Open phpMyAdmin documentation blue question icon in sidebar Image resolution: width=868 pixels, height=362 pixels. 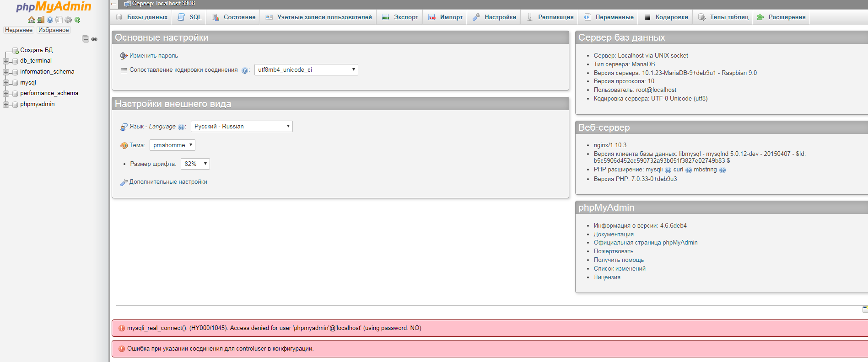coord(50,20)
